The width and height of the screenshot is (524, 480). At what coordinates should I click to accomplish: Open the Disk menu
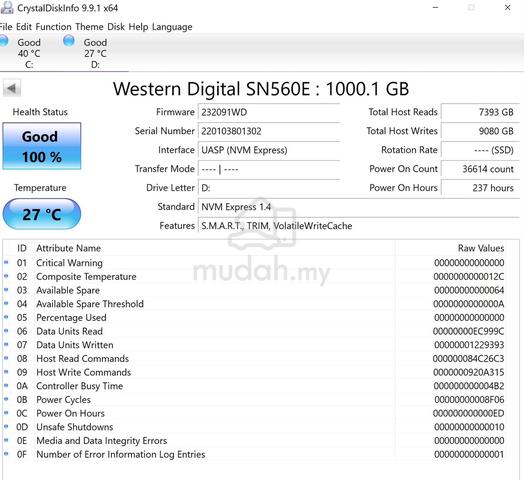[116, 27]
